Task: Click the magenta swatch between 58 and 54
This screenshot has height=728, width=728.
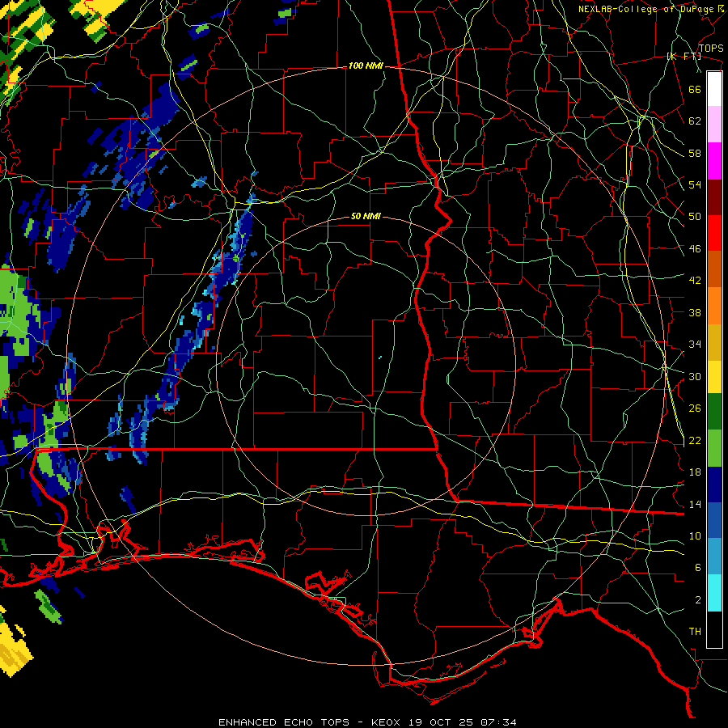Action: (714, 161)
